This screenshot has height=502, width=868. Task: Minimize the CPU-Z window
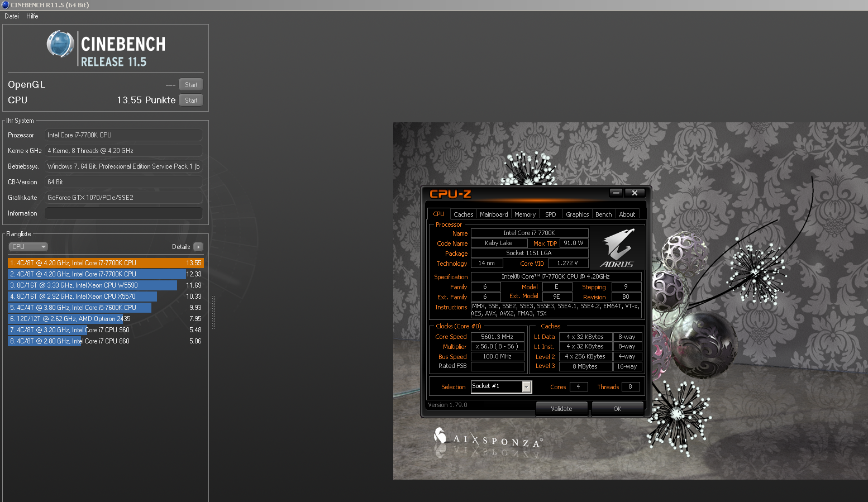[x=616, y=193]
